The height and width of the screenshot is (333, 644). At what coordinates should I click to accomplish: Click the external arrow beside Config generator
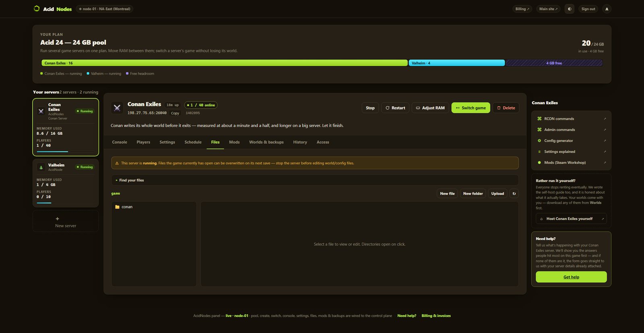point(605,141)
